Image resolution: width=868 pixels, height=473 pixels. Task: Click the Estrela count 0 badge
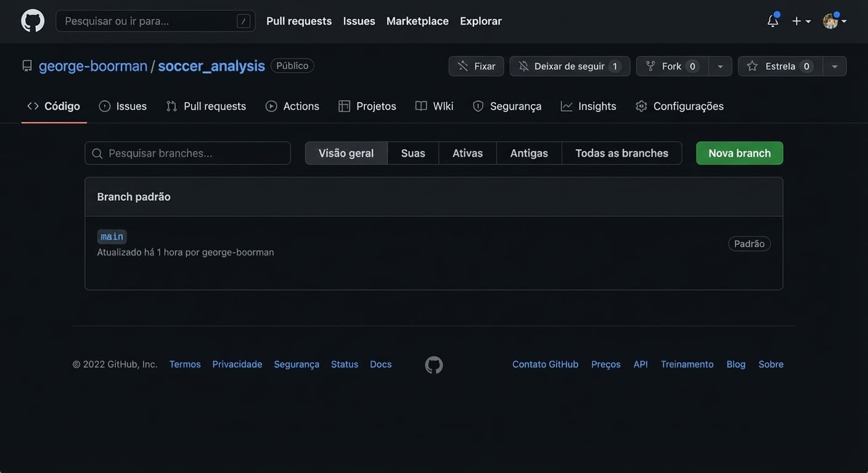806,66
